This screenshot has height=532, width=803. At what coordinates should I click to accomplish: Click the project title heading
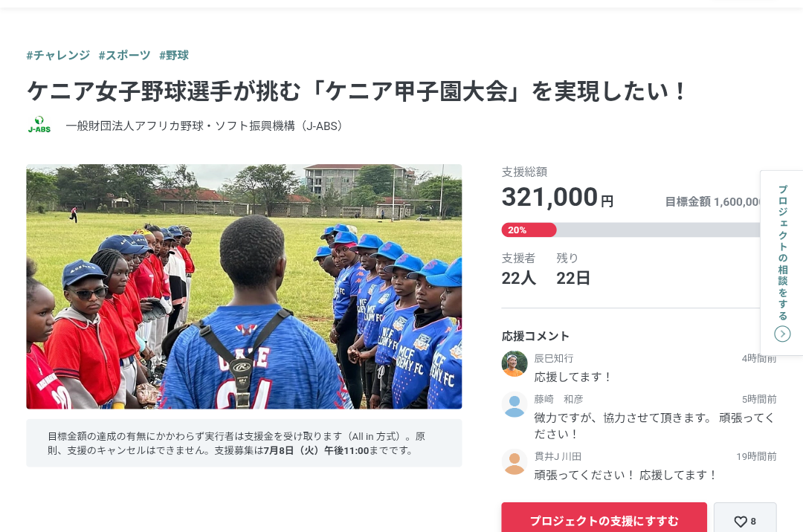click(x=356, y=91)
